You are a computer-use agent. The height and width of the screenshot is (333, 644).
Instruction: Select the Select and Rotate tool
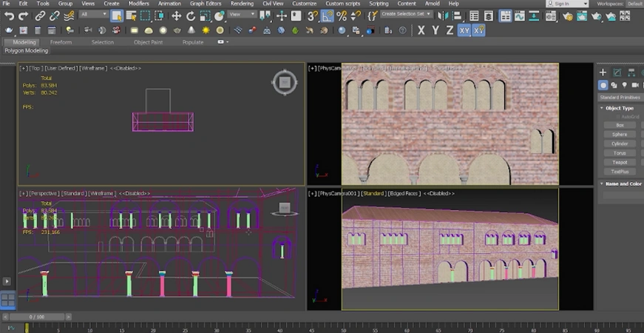tap(191, 16)
